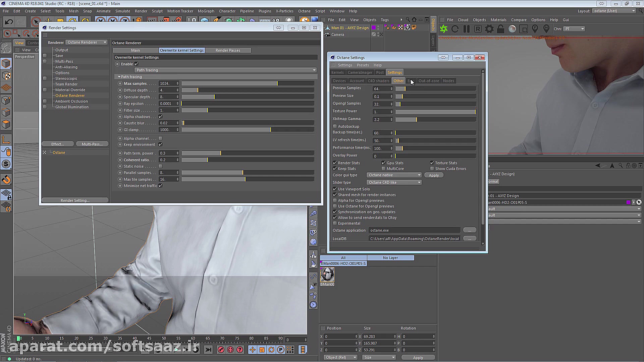
Task: Click the R render icon in Live Viewer toolbar
Action: (x=478, y=29)
